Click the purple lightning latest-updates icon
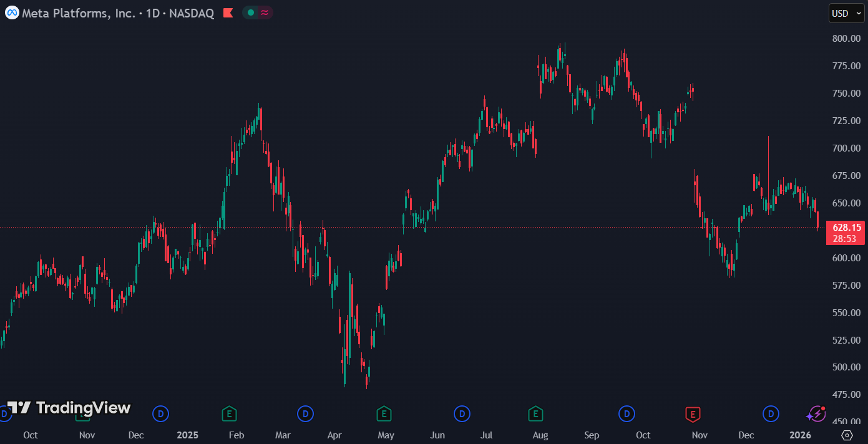 pos(816,413)
